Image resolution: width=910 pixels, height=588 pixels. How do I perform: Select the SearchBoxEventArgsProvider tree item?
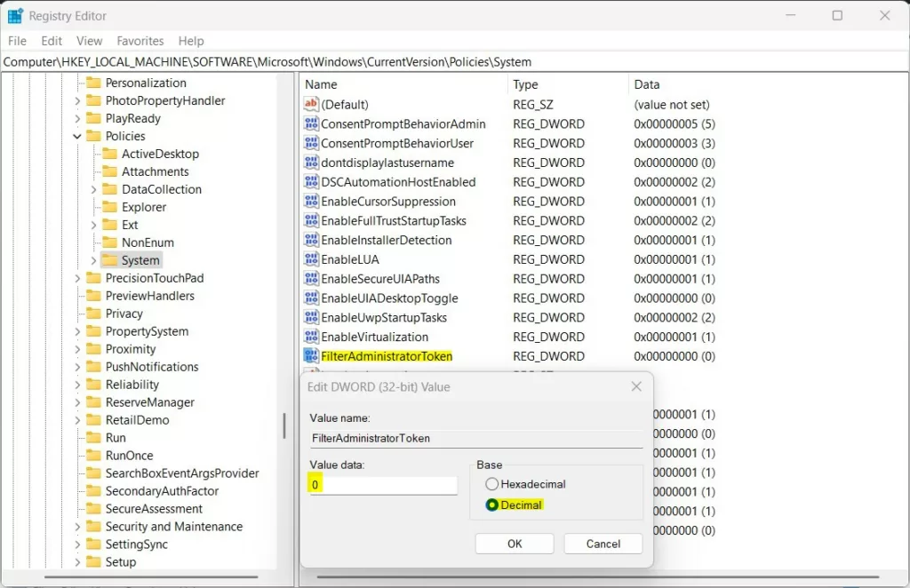(182, 473)
